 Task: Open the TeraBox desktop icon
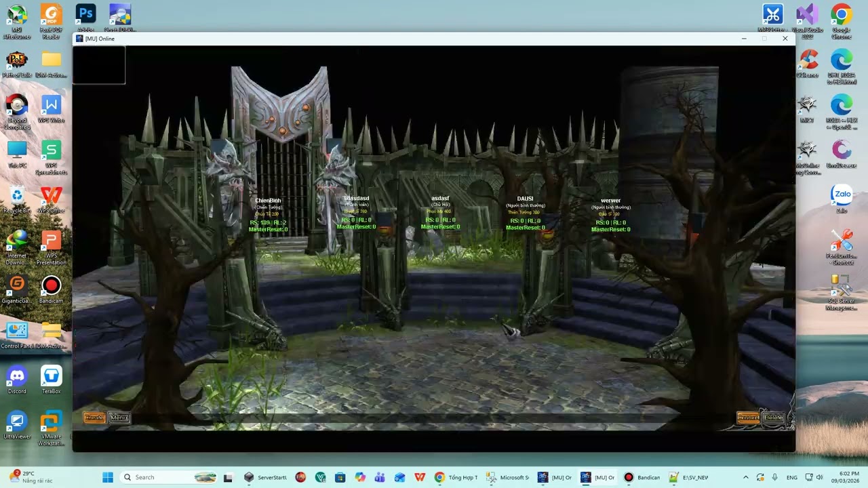(51, 380)
